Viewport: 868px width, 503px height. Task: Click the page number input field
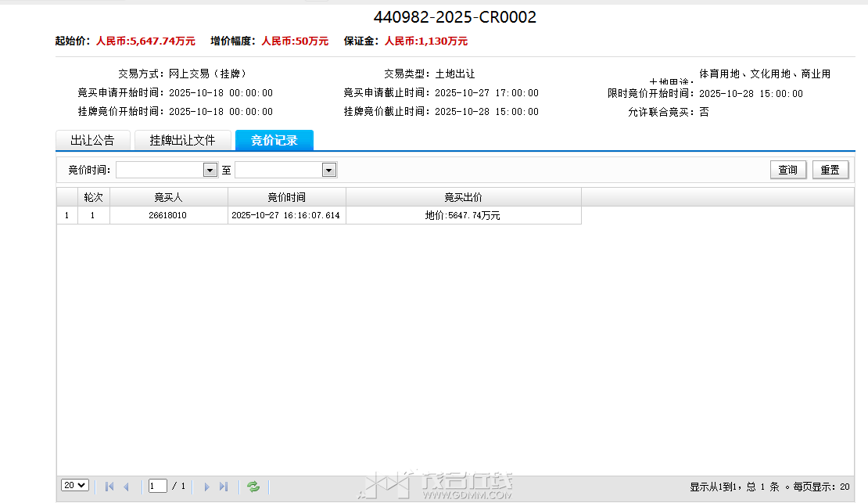tap(158, 487)
